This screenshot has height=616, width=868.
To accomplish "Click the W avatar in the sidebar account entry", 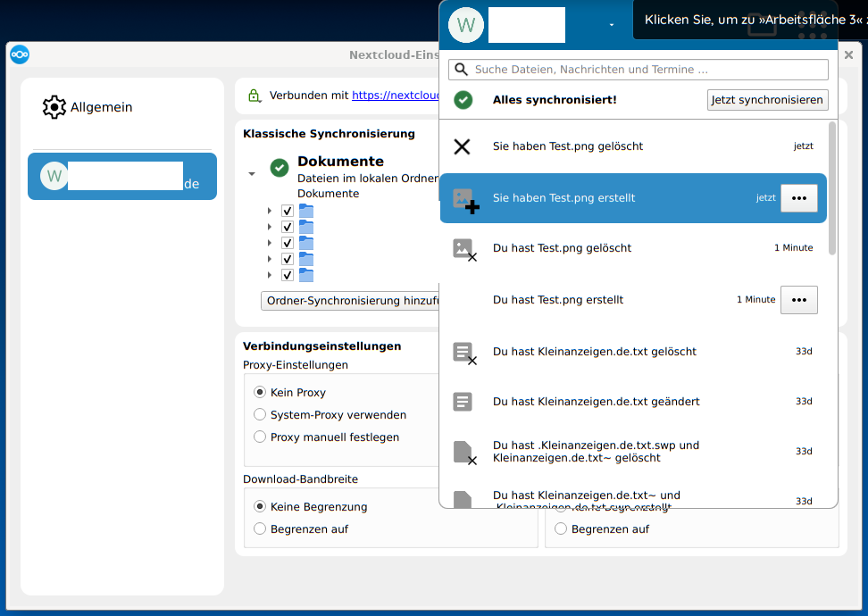I will click(54, 176).
